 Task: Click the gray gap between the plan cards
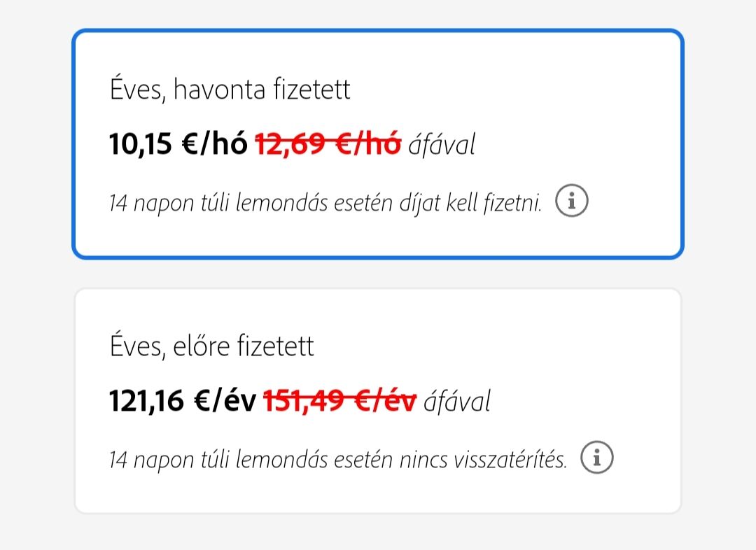378,274
